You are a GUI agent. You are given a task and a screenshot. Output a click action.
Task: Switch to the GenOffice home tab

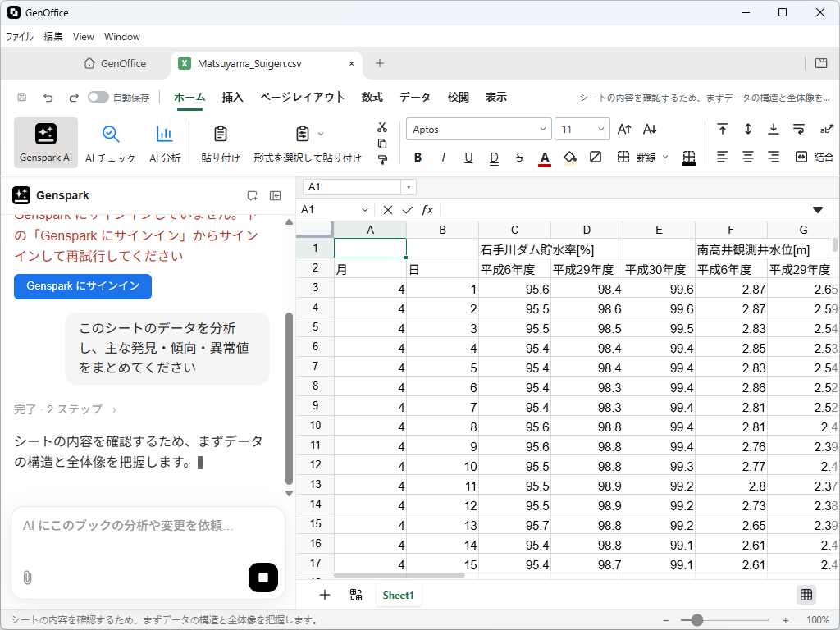(115, 63)
